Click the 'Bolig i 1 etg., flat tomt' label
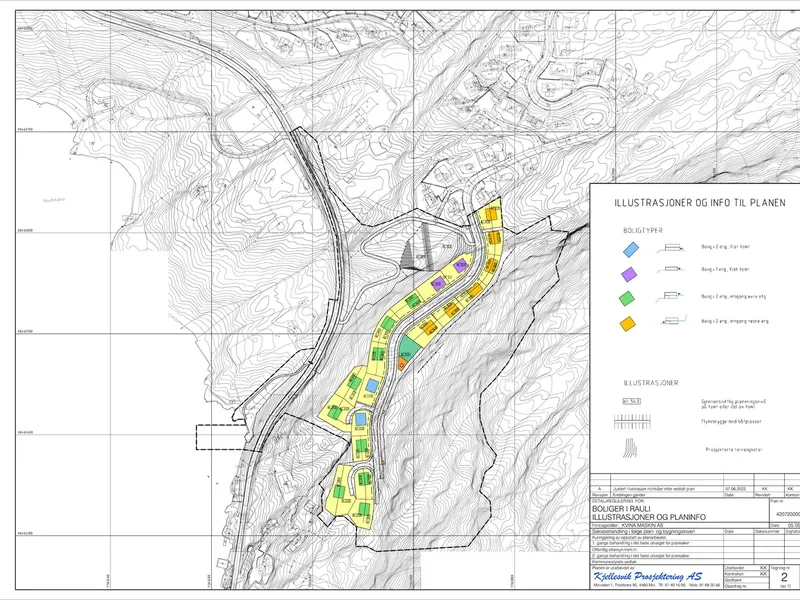800x600 pixels. [726, 269]
